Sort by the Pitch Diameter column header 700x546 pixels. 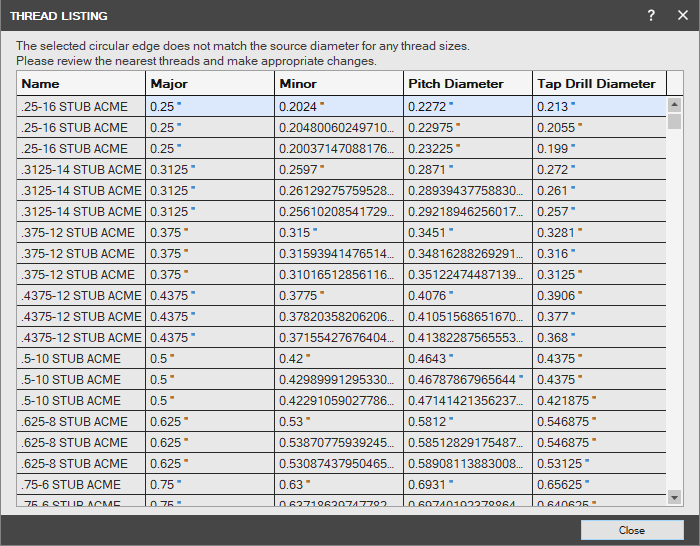(x=468, y=83)
